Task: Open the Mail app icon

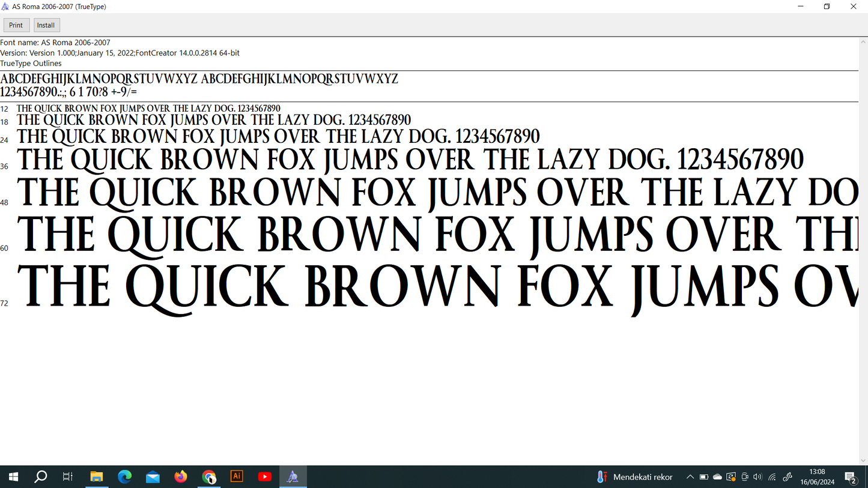Action: point(153,476)
